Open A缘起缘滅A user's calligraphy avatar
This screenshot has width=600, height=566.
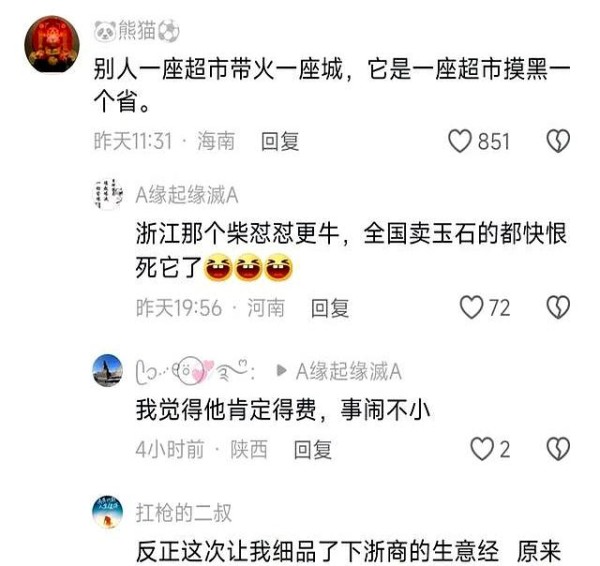(108, 194)
